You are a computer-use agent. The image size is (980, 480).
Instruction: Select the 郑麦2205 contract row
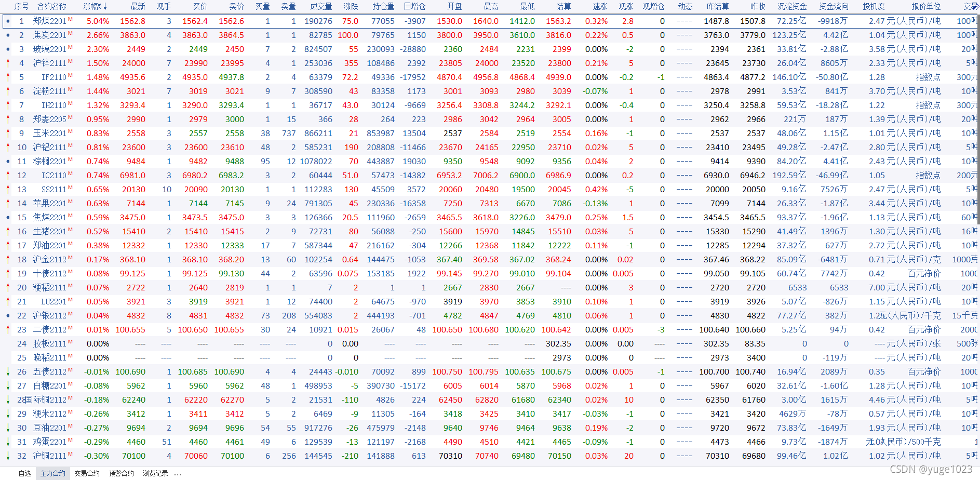(490, 119)
